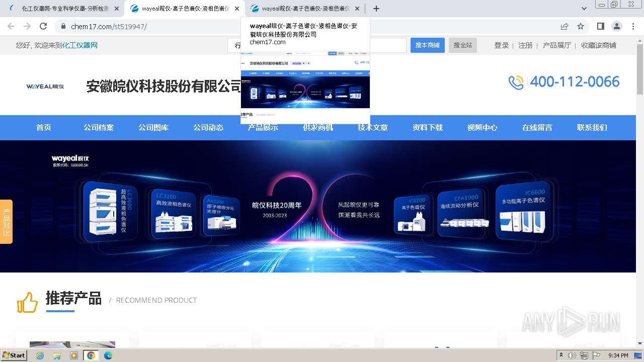Open the Windows Start menu
Image resolution: width=644 pixels, height=362 pixels.
point(14,355)
